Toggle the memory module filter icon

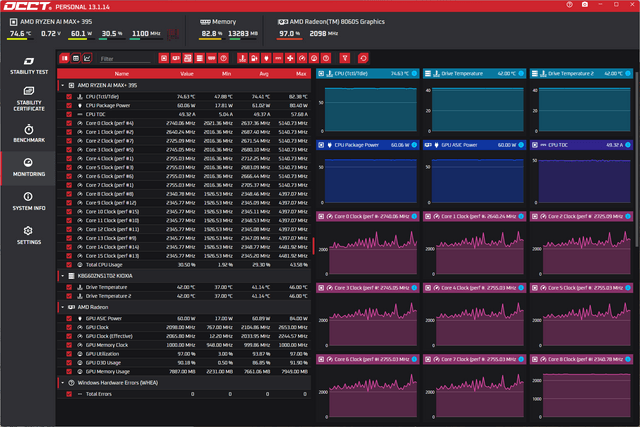tap(211, 58)
